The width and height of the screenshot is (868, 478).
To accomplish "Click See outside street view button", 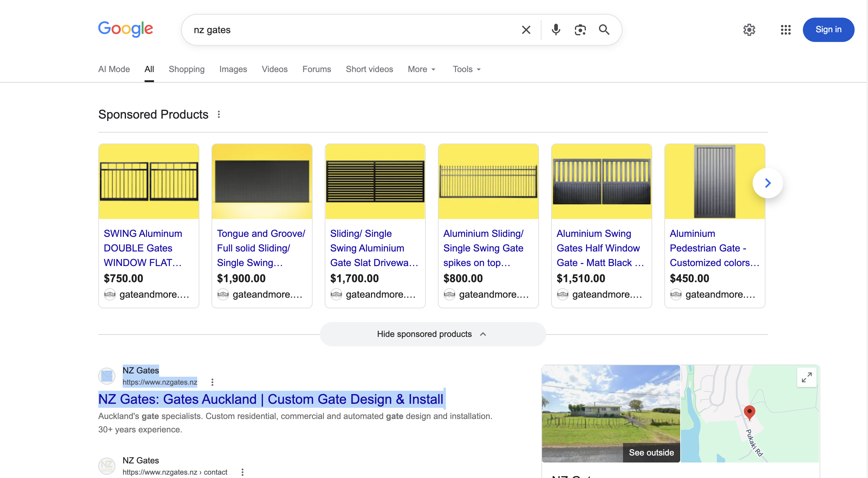I will coord(651,452).
